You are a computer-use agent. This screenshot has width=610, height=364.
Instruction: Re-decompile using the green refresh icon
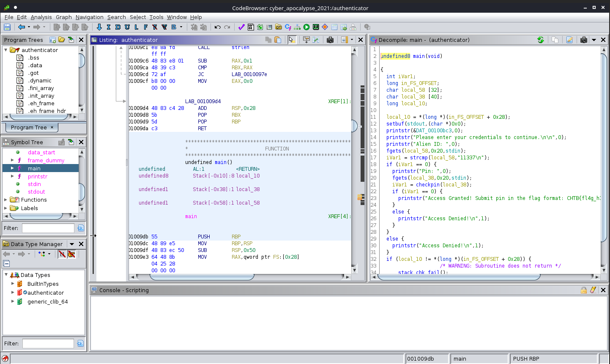tap(541, 40)
